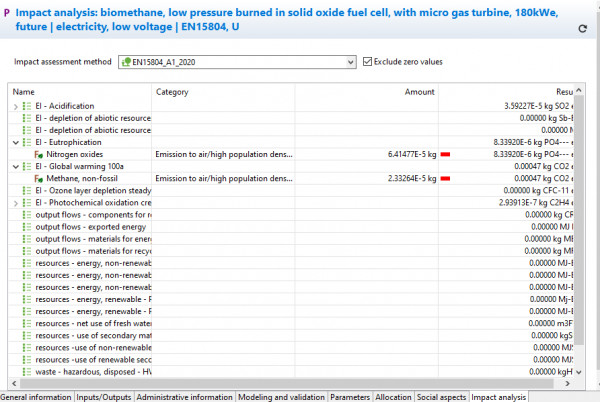Screen dimensions: 600x402
Task: Expand the EI - Acidification row
Action: 15,107
